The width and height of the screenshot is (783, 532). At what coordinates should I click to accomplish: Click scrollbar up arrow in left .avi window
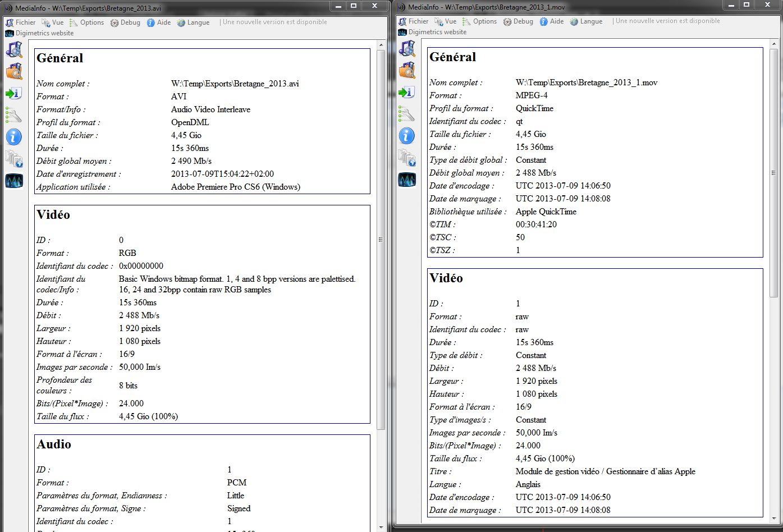381,45
